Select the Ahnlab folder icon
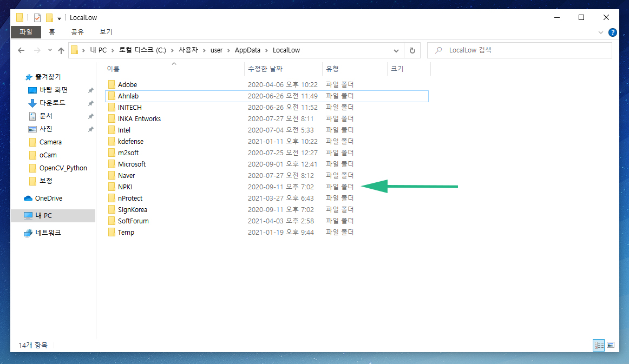Screen dimensions: 629x364 112,96
